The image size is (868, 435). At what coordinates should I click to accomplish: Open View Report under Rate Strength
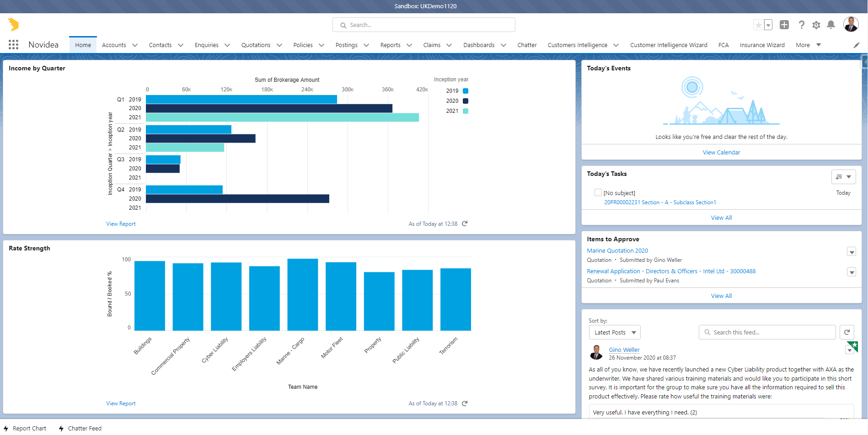[121, 403]
